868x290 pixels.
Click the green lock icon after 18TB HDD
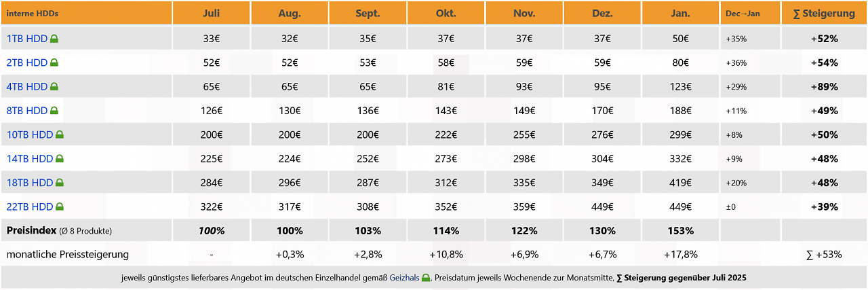click(x=60, y=183)
